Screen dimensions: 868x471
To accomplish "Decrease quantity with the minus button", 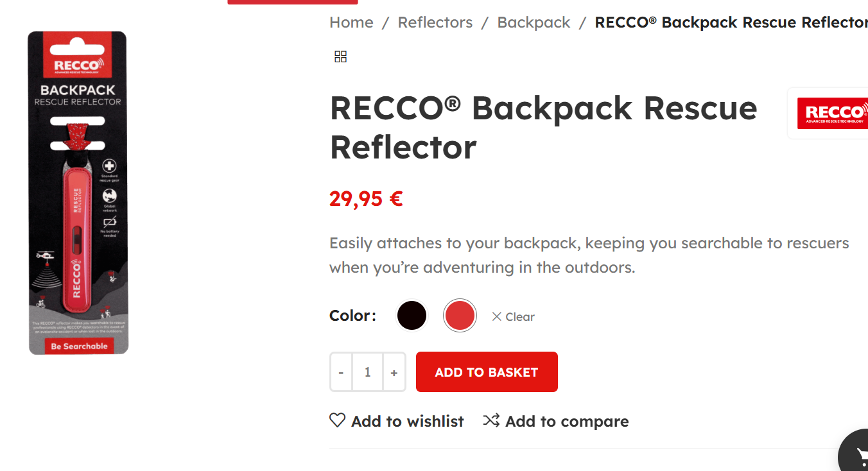I will [x=341, y=372].
